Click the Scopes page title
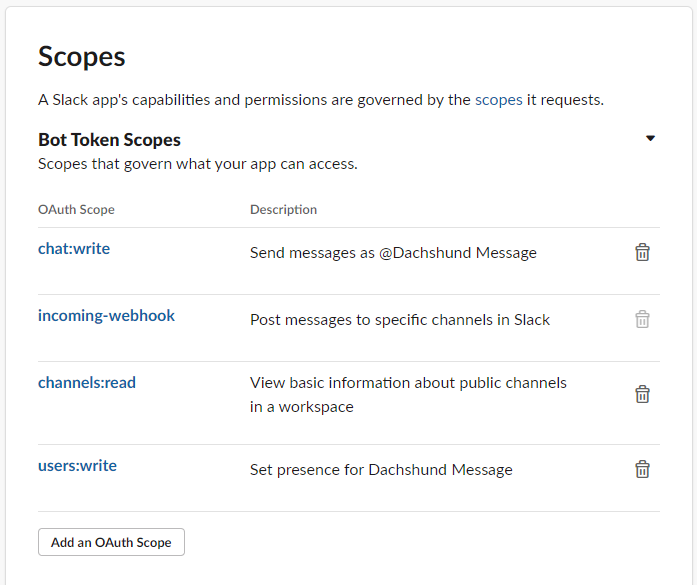This screenshot has height=585, width=697. point(82,57)
